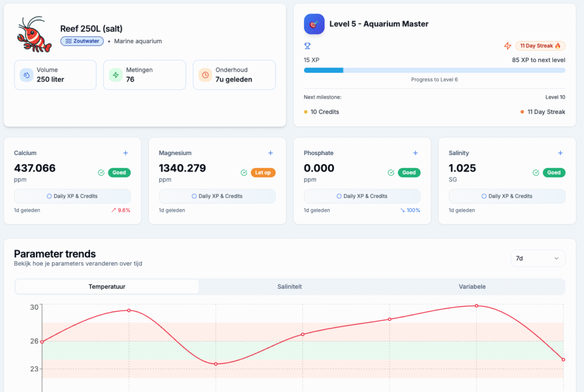Toggle Daily XP & Credits under Calcium

tap(72, 196)
